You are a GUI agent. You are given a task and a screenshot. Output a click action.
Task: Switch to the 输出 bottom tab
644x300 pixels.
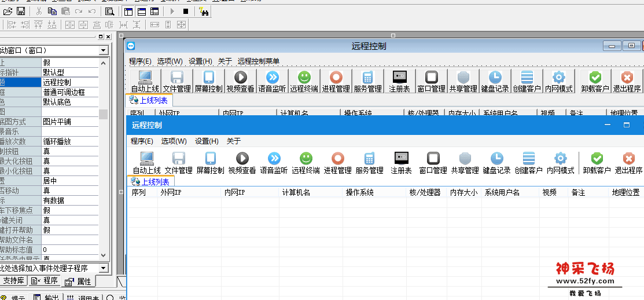(47, 297)
